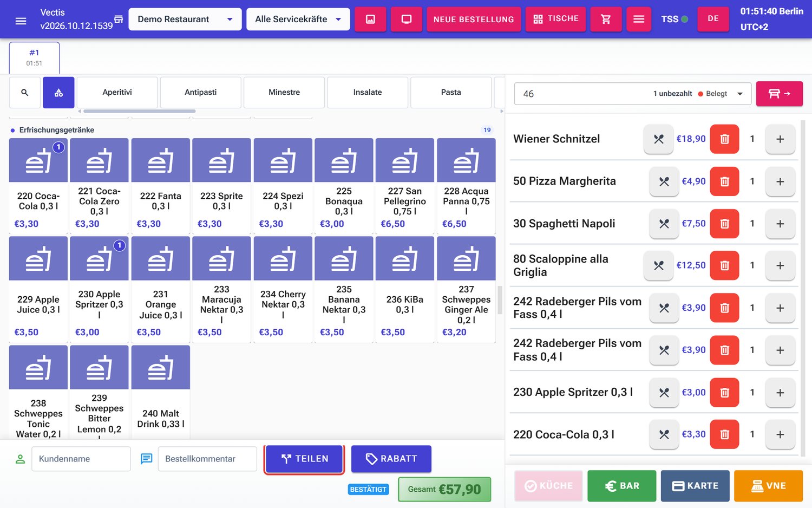Viewport: 812px width, 508px height.
Task: Remove 30 Spaghetti Napoli via trash icon
Action: tap(724, 224)
